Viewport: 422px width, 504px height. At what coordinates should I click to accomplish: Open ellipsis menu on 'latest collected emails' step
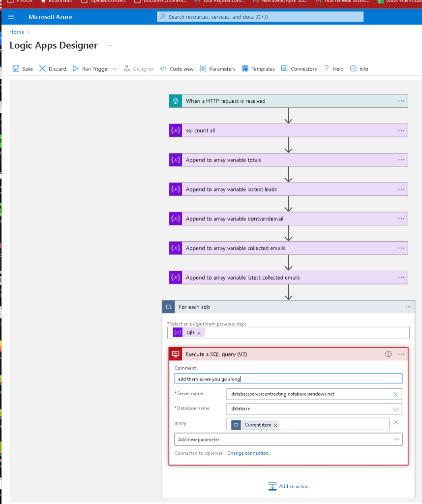point(401,278)
